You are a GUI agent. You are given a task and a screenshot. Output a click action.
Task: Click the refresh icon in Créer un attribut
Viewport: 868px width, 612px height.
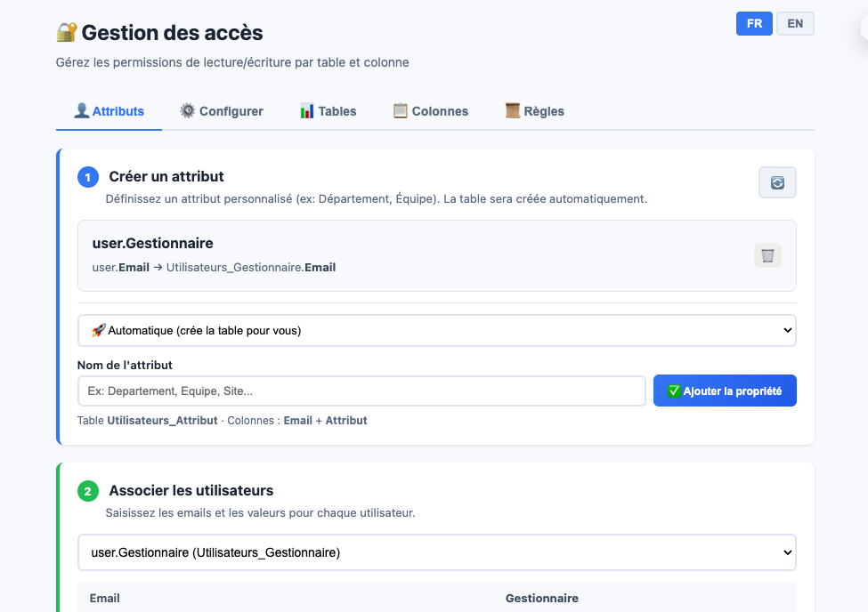click(776, 181)
